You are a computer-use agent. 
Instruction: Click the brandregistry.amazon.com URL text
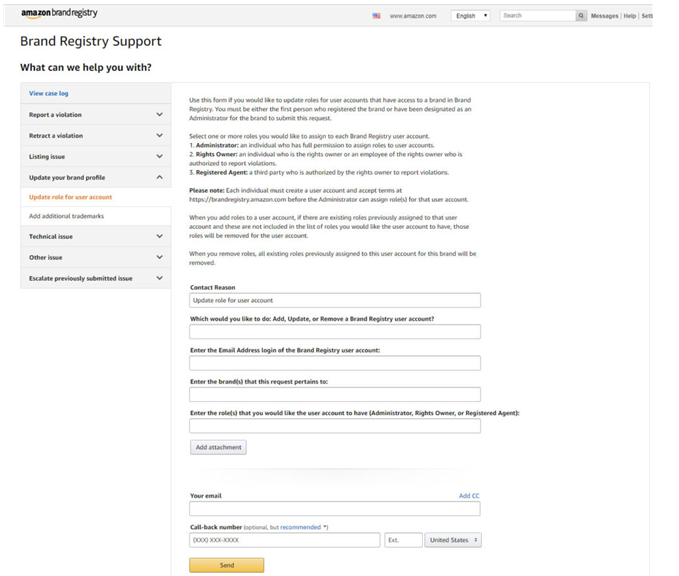[x=238, y=200]
